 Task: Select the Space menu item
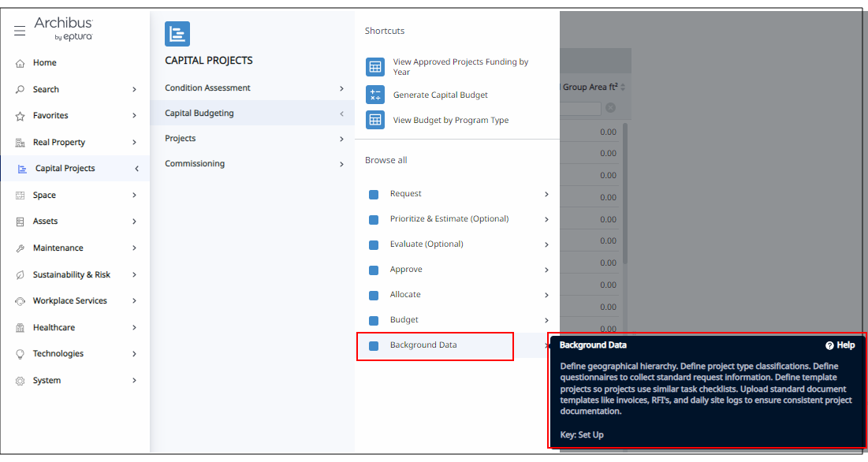pyautogui.click(x=44, y=196)
